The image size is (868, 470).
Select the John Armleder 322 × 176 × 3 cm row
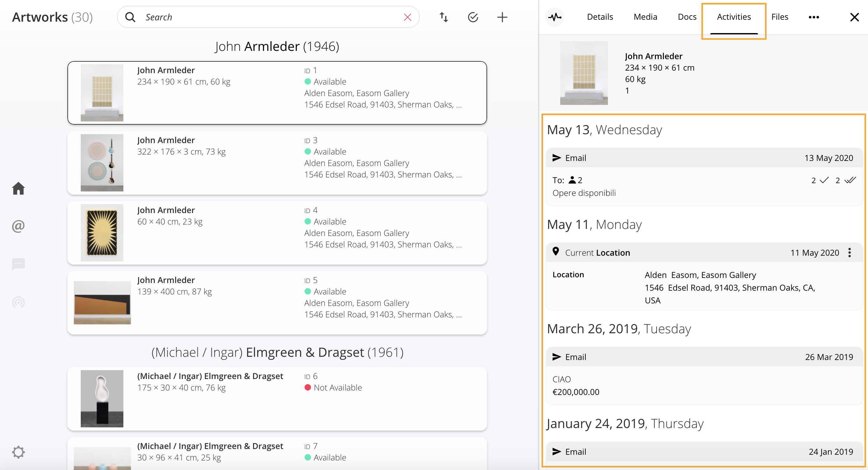tap(277, 163)
